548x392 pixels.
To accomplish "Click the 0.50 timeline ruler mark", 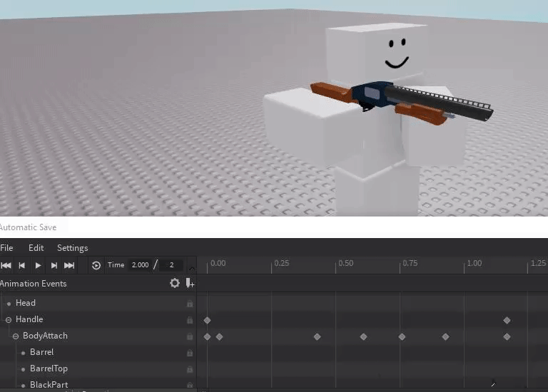I will coord(345,263).
